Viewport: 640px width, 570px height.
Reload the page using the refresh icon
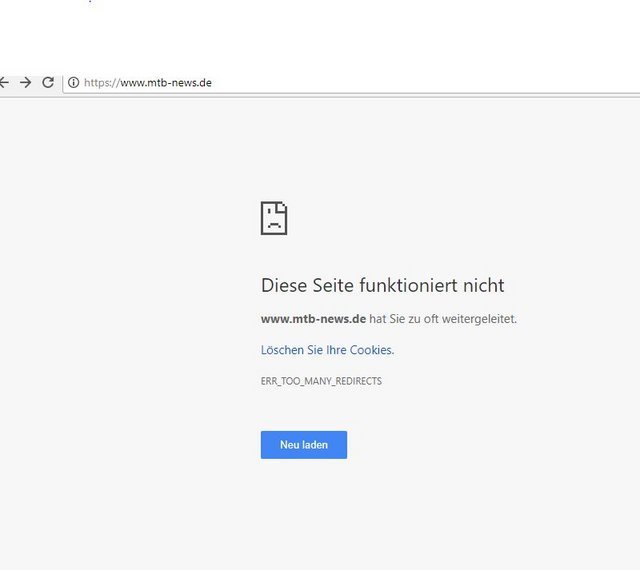pos(48,82)
